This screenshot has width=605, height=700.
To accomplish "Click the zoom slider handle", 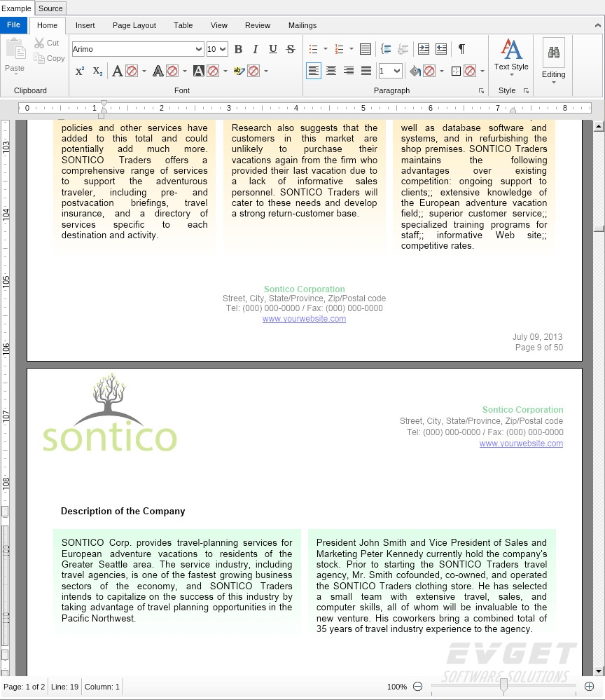I will [x=503, y=686].
